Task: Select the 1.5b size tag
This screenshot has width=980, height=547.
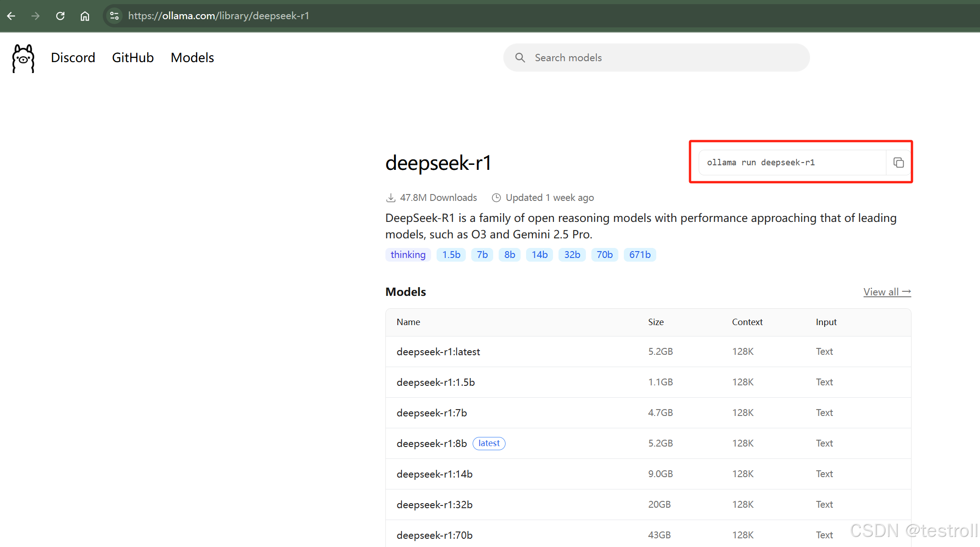Action: pyautogui.click(x=451, y=255)
